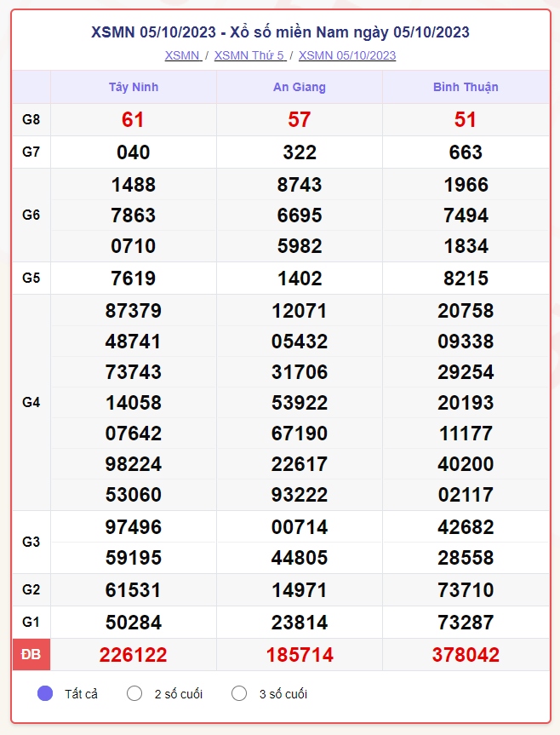Click the G3 number 42682
Image resolution: width=560 pixels, height=735 pixels.
coord(466,527)
